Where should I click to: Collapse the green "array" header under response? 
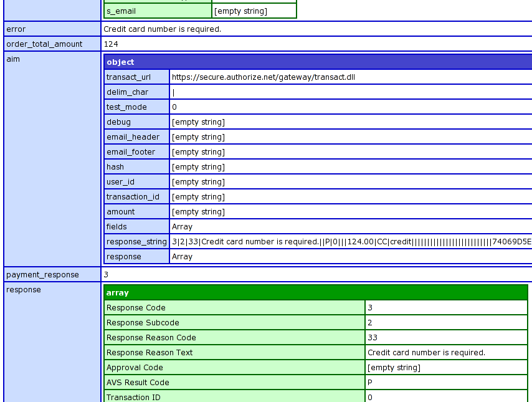(x=315, y=292)
